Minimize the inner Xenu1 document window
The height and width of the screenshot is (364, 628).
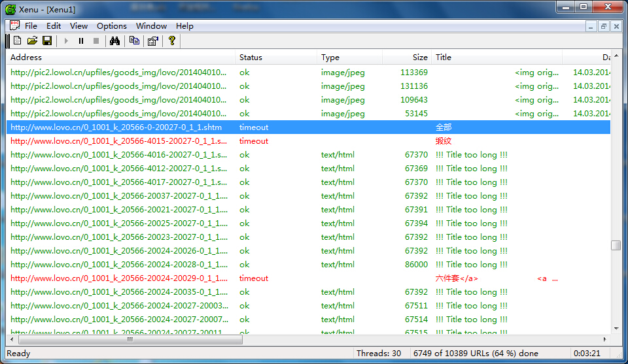(591, 27)
